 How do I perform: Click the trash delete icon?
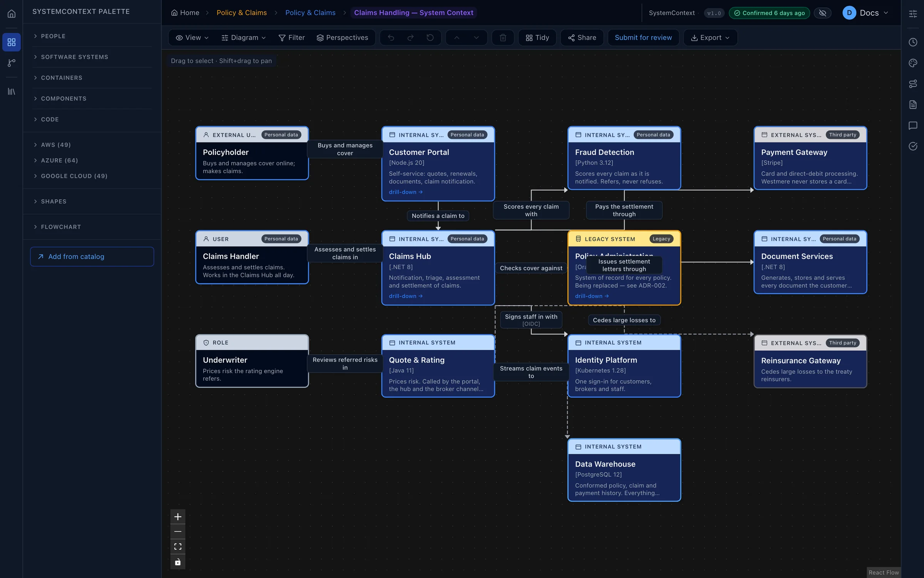(503, 38)
